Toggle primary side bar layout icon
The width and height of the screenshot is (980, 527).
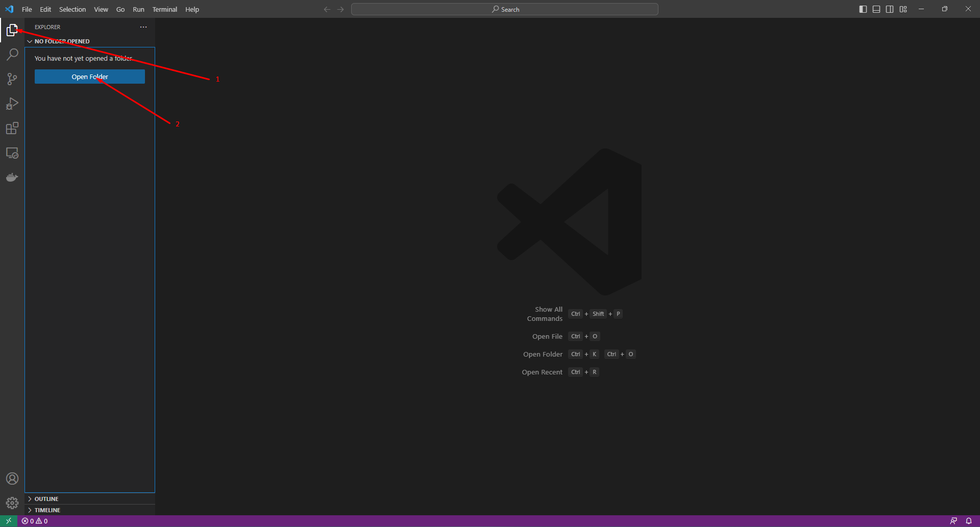(x=863, y=9)
